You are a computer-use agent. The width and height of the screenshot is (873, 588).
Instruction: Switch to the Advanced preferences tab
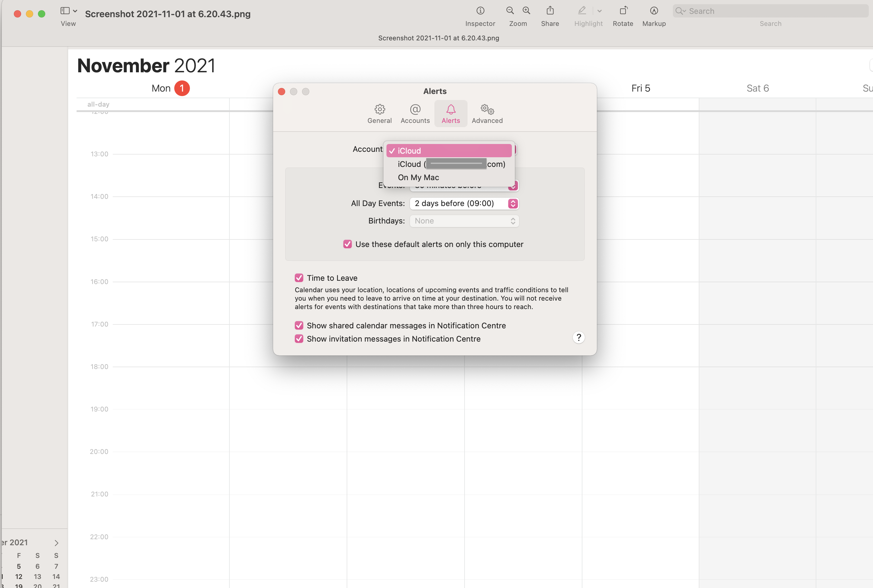pyautogui.click(x=487, y=114)
